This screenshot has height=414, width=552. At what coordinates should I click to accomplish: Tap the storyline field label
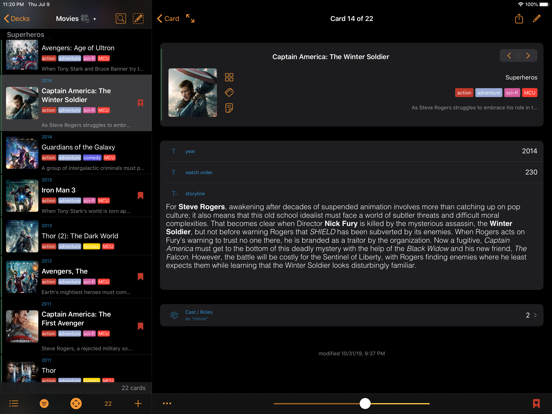195,194
